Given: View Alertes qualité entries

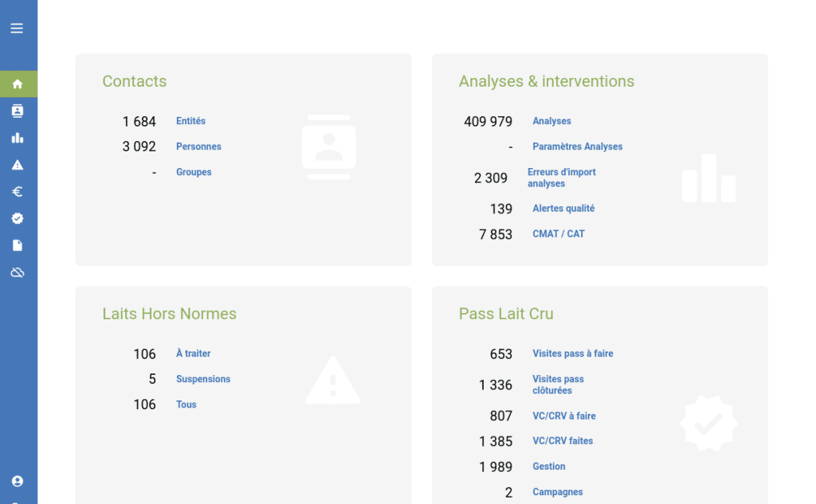Looking at the screenshot, I should [x=563, y=209].
